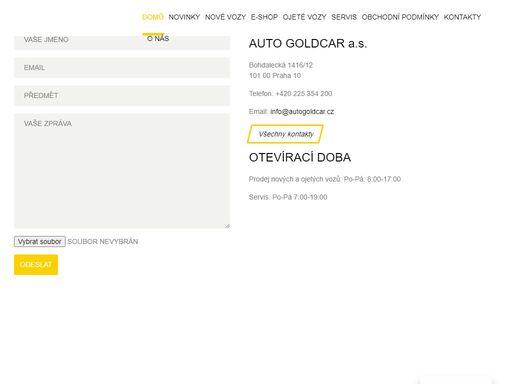Go to KONTAKTY page
512x384 pixels.
coord(462,17)
